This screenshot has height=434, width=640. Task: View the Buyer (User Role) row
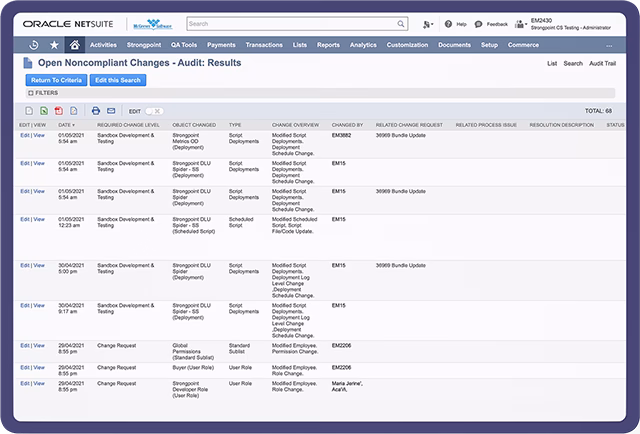coord(39,367)
